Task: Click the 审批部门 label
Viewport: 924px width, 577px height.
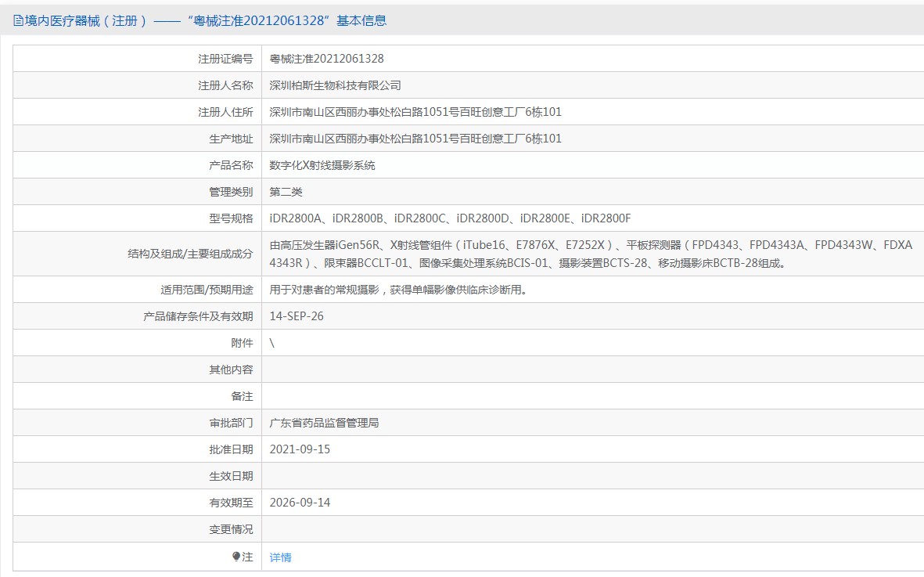Action: click(x=231, y=423)
